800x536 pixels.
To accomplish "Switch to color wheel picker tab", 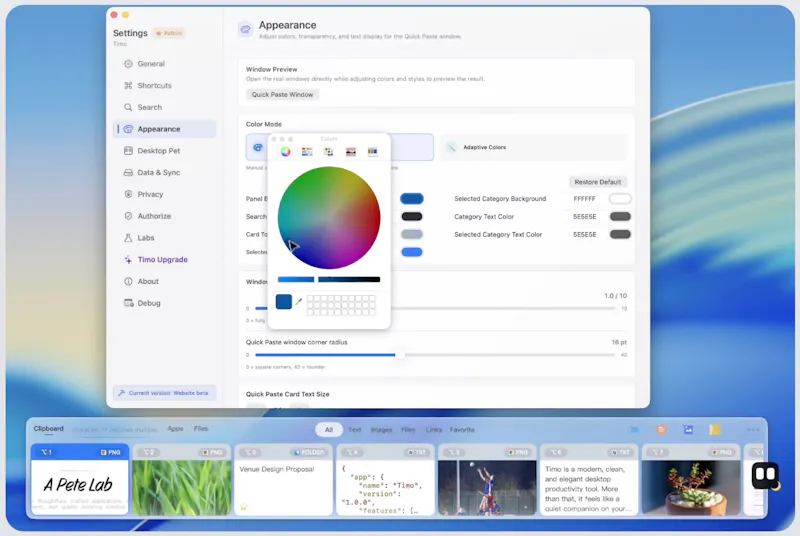I will pos(285,151).
